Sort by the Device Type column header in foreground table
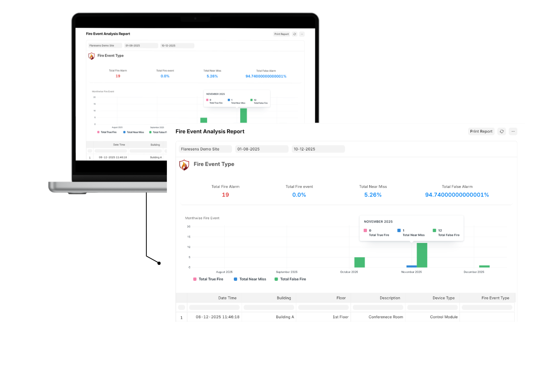Screen dimensions: 547x392 click(443, 298)
